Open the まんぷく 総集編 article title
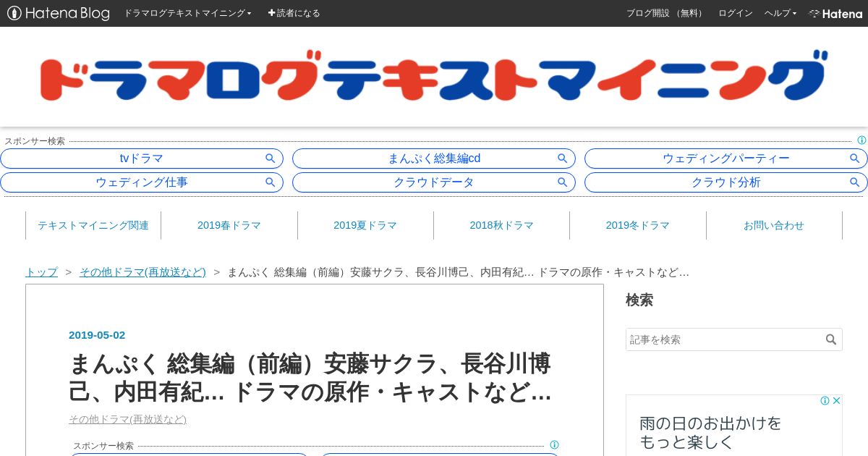This screenshot has height=456, width=868. coord(310,376)
